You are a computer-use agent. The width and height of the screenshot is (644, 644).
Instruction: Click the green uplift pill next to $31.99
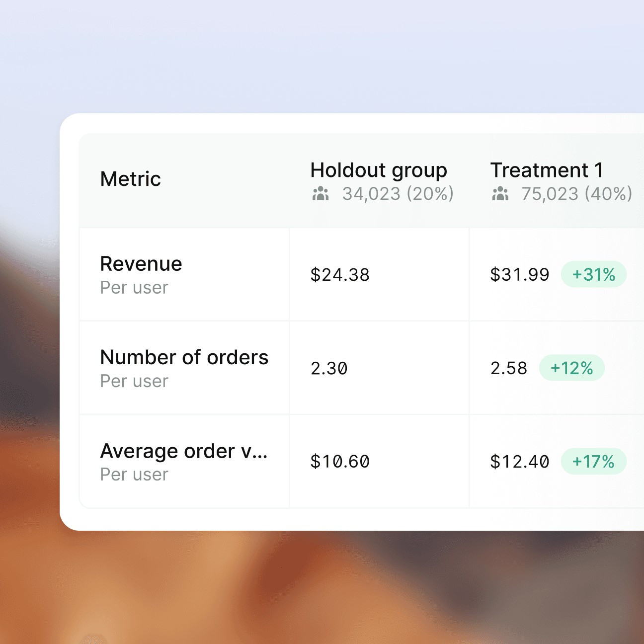(594, 274)
